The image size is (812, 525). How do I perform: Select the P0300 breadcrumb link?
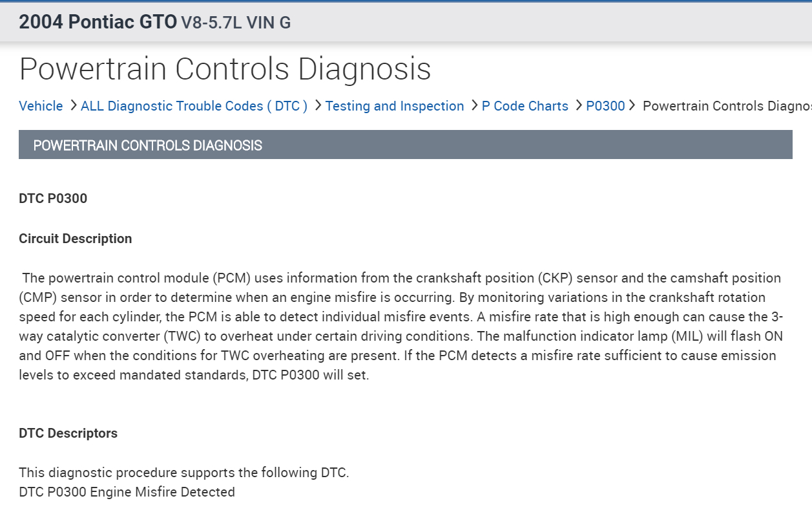coord(605,106)
